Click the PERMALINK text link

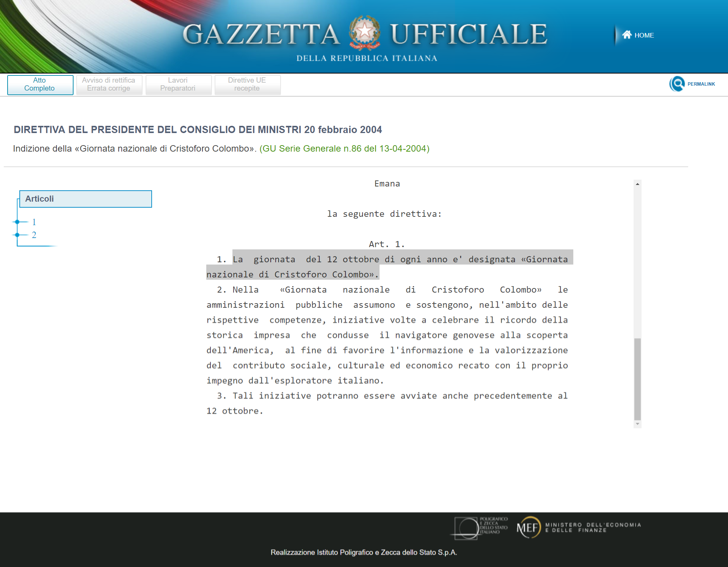(701, 84)
